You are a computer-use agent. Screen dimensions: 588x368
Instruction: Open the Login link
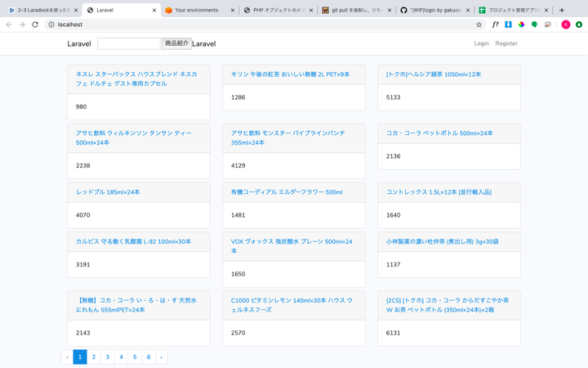click(x=481, y=43)
